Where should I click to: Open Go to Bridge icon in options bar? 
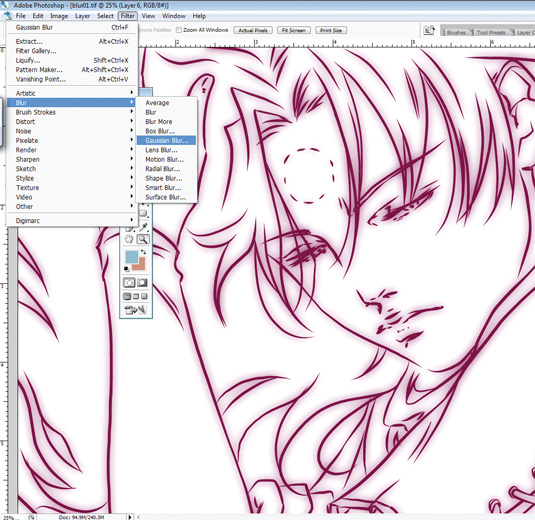[x=429, y=30]
